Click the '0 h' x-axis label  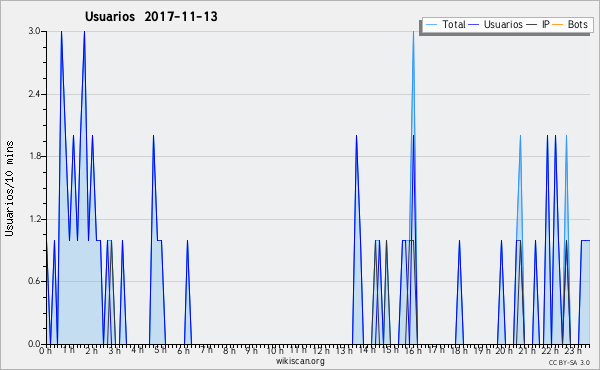(45, 351)
